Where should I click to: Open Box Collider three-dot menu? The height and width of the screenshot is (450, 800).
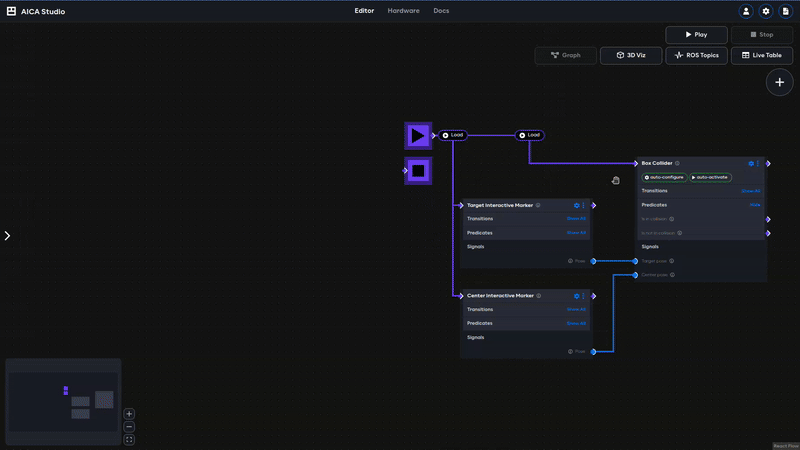pyautogui.click(x=758, y=163)
